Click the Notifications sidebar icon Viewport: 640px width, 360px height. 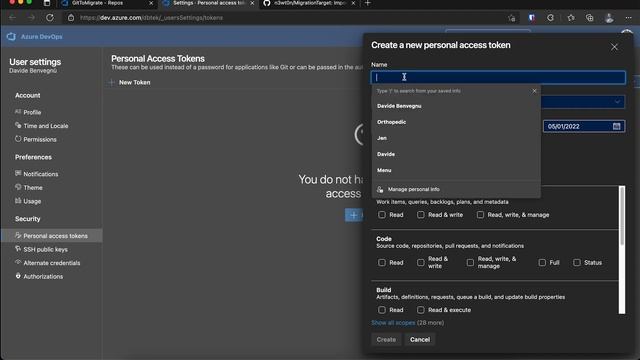coord(18,173)
